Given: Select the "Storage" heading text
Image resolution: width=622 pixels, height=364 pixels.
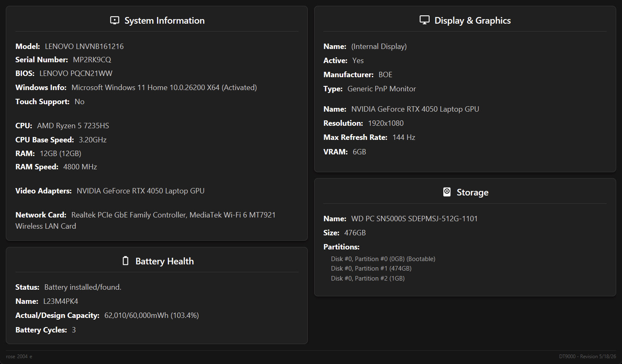Looking at the screenshot, I should 473,193.
